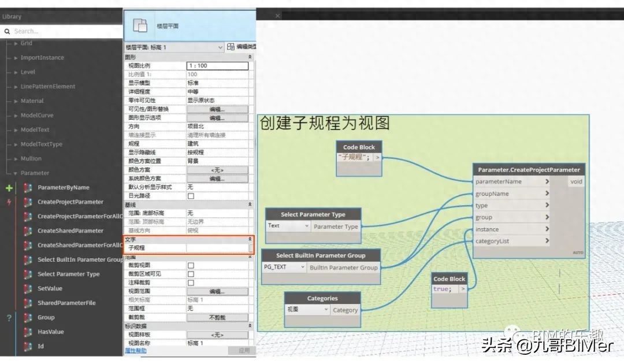This screenshot has width=624, height=364.
Task: Click the CreateProjectParameterForAllC node icon
Action: [28, 217]
